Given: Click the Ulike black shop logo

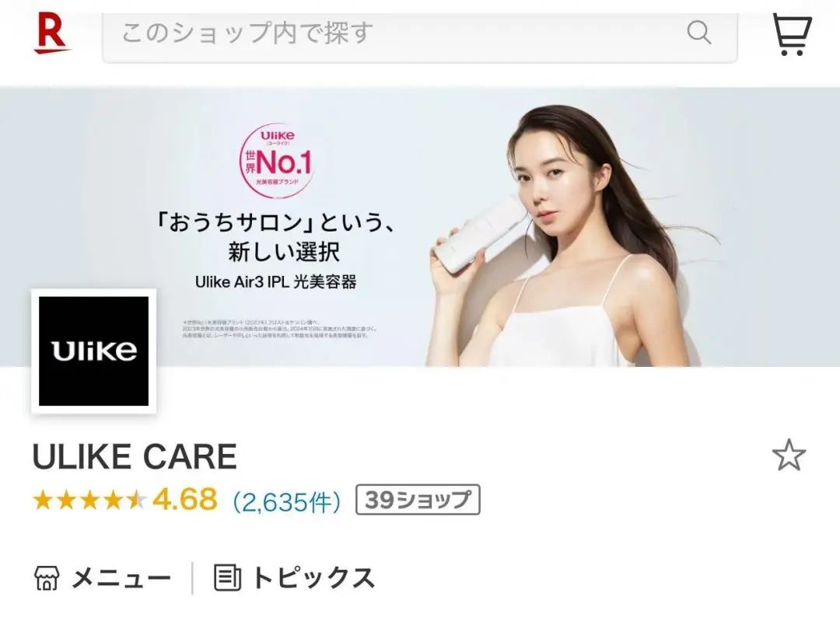Looking at the screenshot, I should (94, 351).
